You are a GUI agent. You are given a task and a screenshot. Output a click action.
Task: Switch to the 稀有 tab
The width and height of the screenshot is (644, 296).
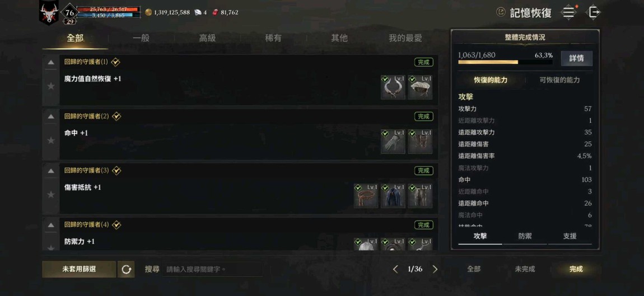(273, 38)
